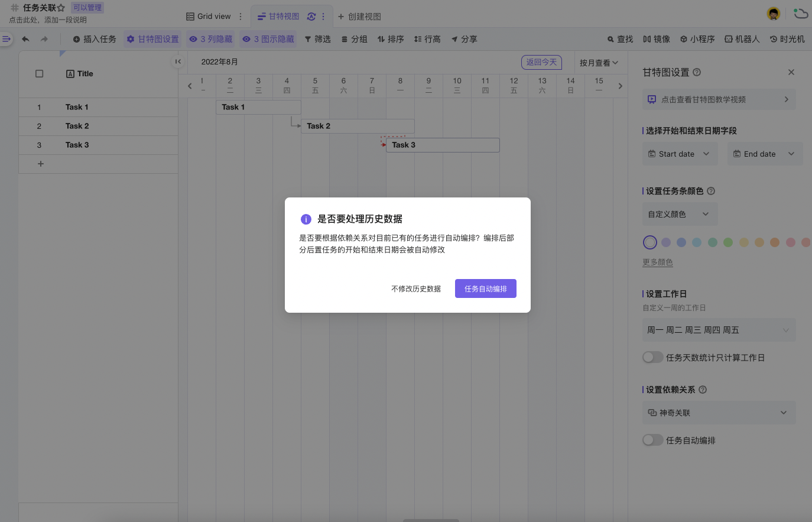812x522 pixels.
Task: Click the Task 3 bar on the timeline
Action: tap(442, 145)
